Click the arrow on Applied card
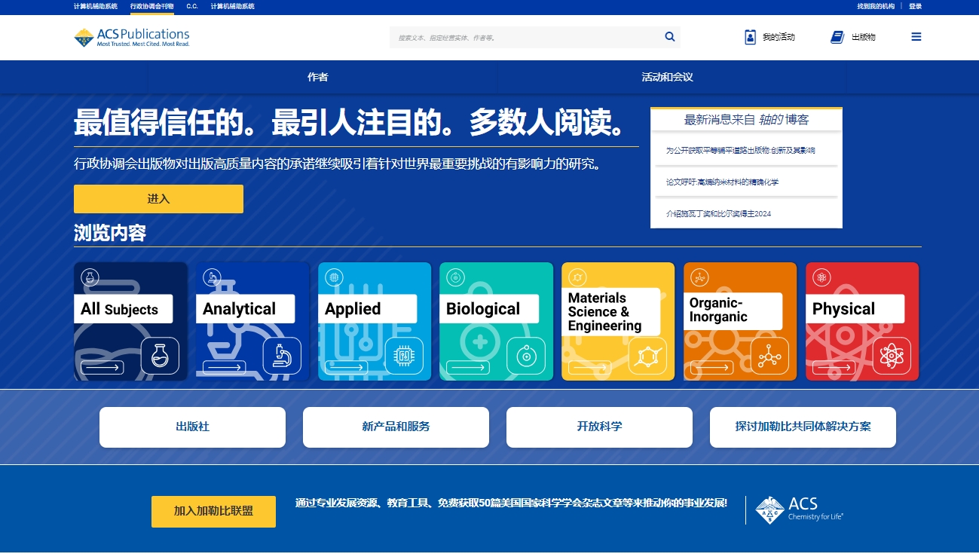The image size is (979, 560). 346,368
